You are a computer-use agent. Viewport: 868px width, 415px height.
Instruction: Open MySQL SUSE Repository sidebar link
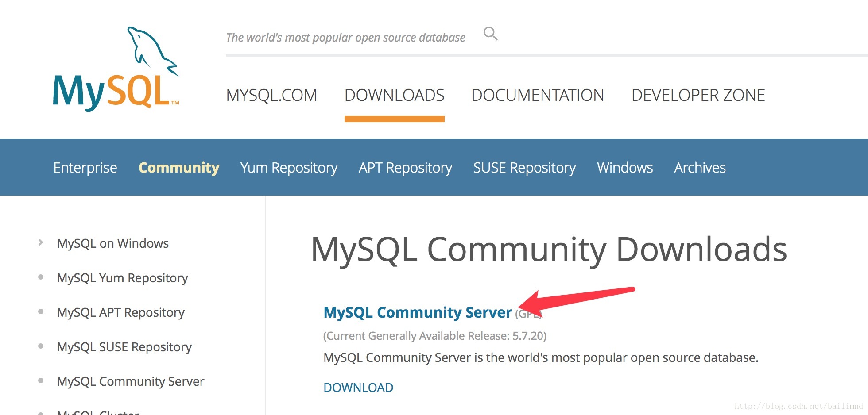tap(124, 347)
